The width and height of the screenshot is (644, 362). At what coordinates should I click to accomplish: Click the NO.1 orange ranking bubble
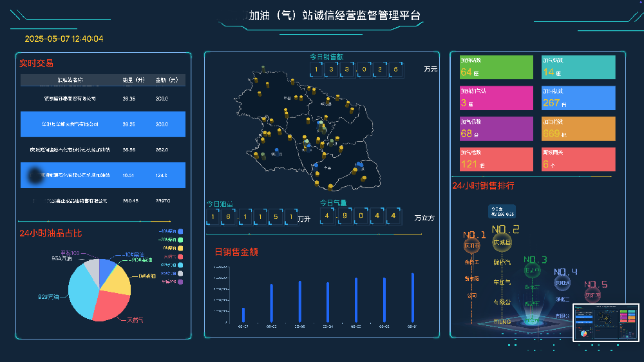click(x=472, y=245)
